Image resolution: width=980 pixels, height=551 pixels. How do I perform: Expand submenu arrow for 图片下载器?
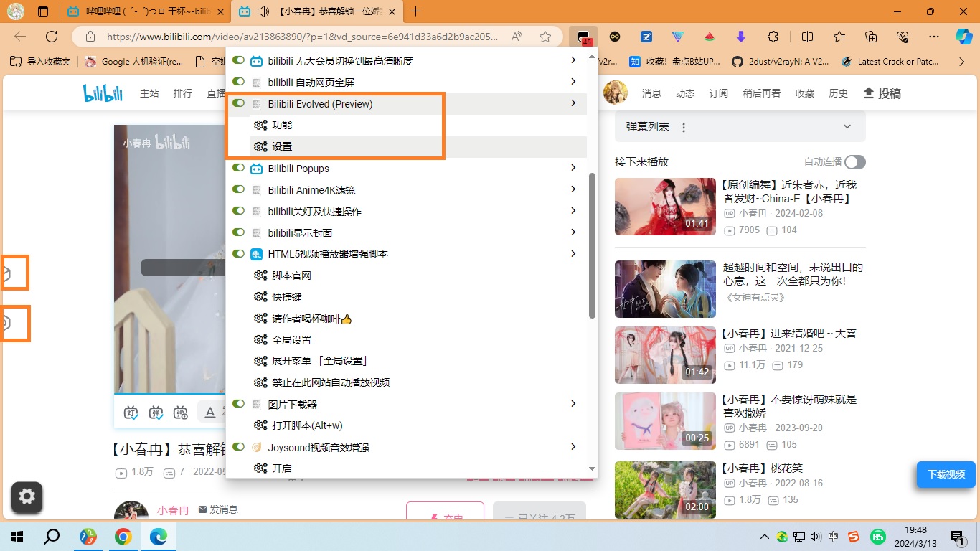tap(573, 404)
